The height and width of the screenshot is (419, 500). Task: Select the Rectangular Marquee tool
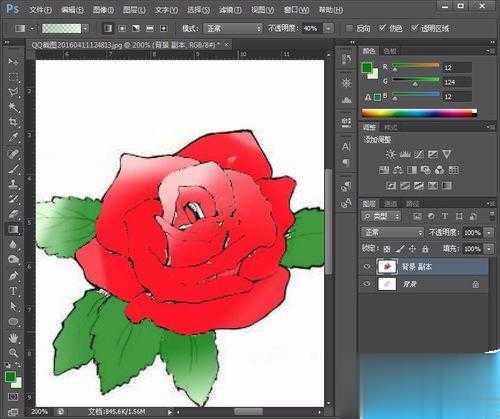click(13, 77)
